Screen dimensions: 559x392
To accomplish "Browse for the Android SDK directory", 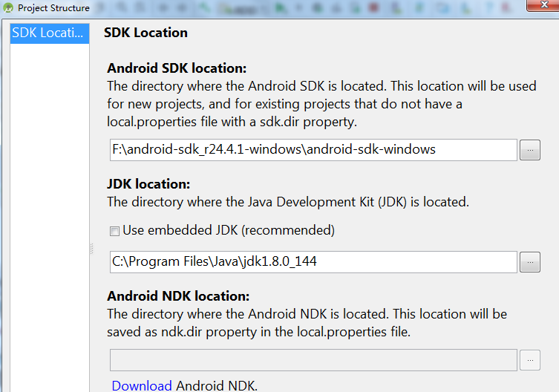I will [529, 149].
